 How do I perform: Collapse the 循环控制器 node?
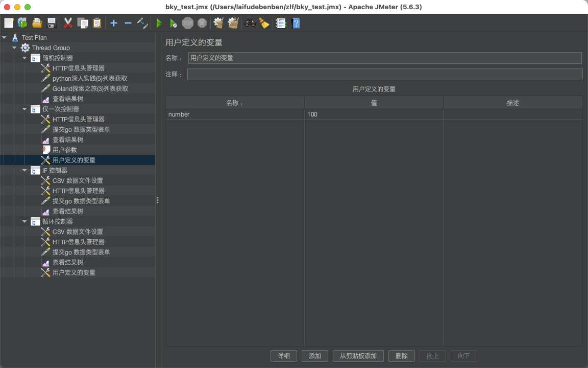tap(24, 221)
